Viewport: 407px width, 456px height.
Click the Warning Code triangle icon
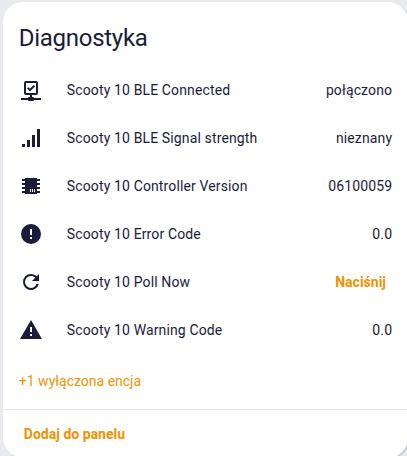click(x=31, y=330)
